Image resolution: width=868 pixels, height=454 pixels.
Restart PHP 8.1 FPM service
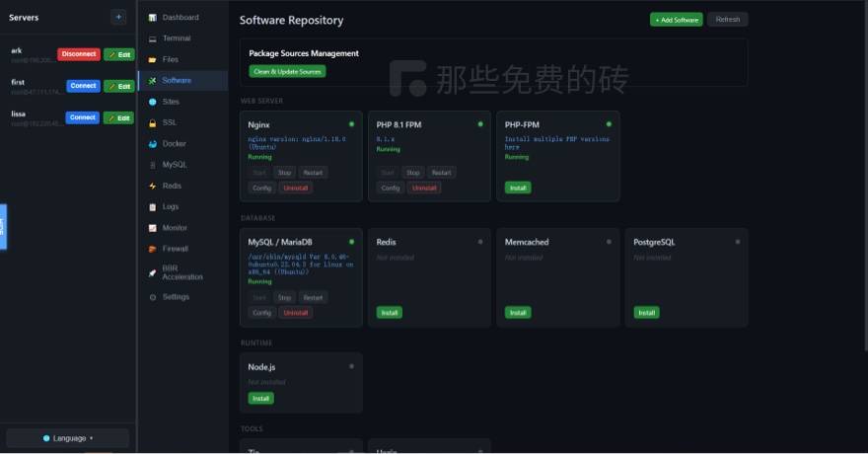point(441,173)
